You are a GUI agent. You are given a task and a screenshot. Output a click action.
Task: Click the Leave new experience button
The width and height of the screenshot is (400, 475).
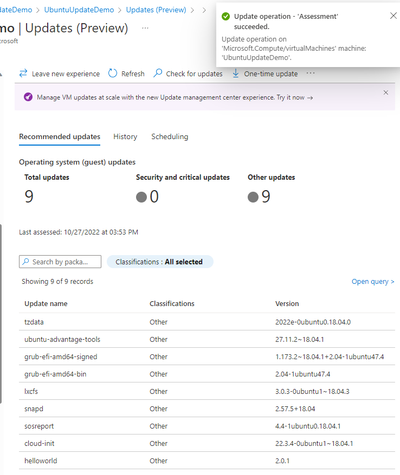[x=59, y=73]
